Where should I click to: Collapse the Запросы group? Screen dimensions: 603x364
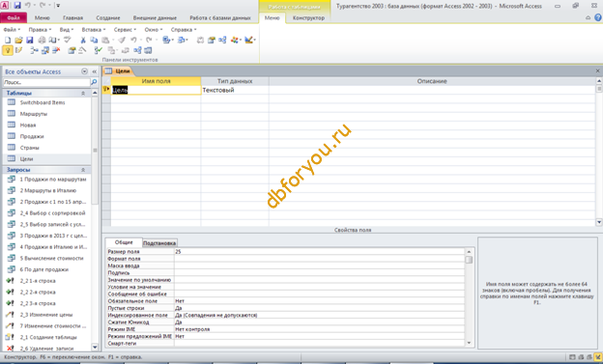pyautogui.click(x=83, y=170)
